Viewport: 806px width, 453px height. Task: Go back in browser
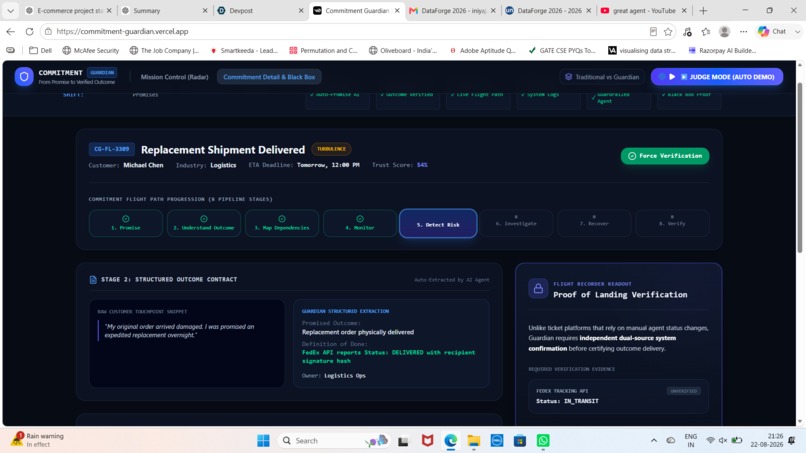(x=10, y=31)
